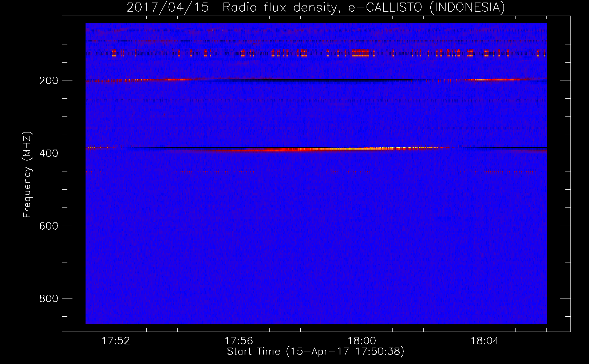Click the 800 frequency tick label
The image size is (589, 364).
point(49,298)
